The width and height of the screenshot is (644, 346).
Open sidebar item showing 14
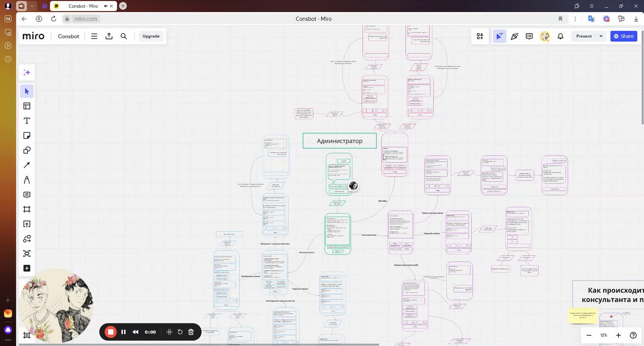8,19
